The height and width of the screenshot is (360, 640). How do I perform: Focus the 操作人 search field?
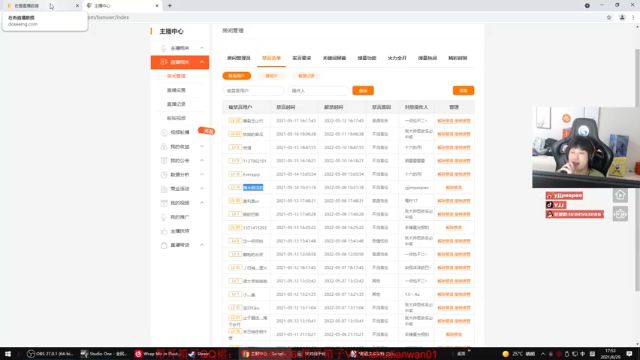318,91
